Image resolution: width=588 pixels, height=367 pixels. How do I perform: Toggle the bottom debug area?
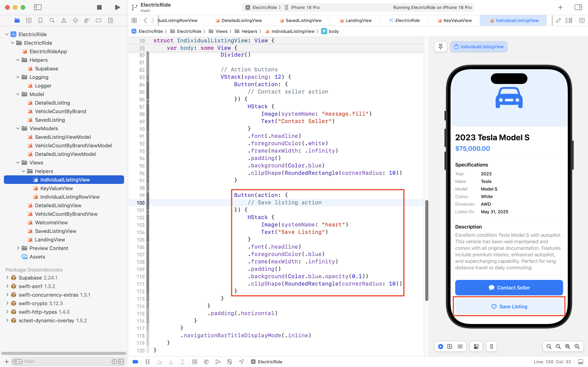[580, 362]
